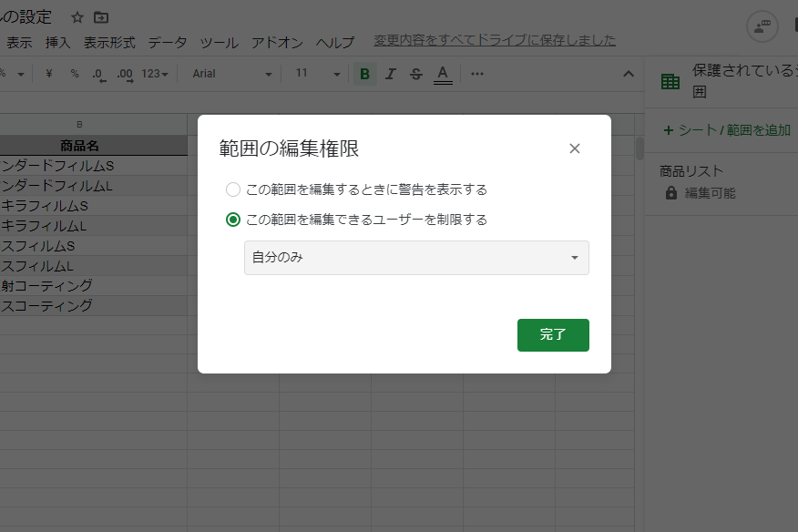This screenshot has height=532, width=798.
Task: Toggle bold formatting in the toolbar
Action: click(364, 74)
